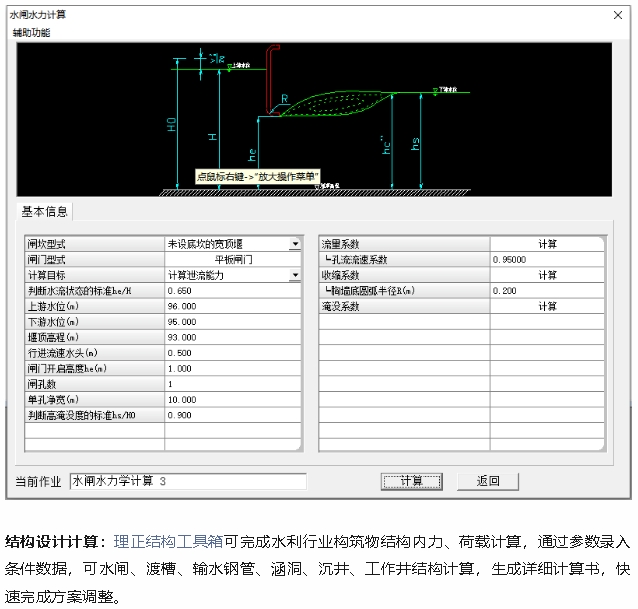Select the 闸孔数 value field

[233, 384]
